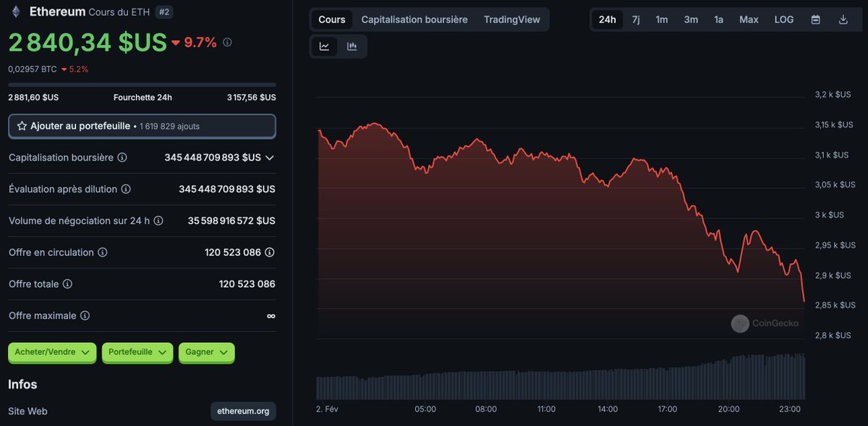868x426 pixels.
Task: Download chart data
Action: 843,20
